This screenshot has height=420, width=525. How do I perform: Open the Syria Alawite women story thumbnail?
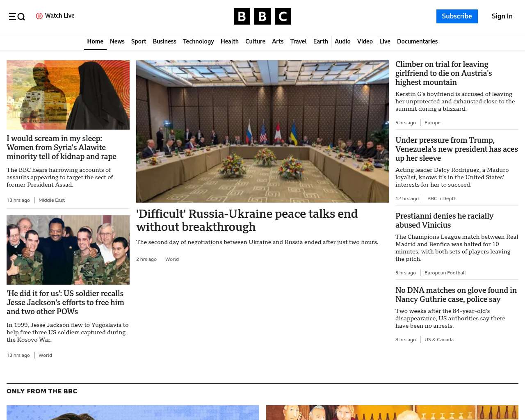click(68, 95)
